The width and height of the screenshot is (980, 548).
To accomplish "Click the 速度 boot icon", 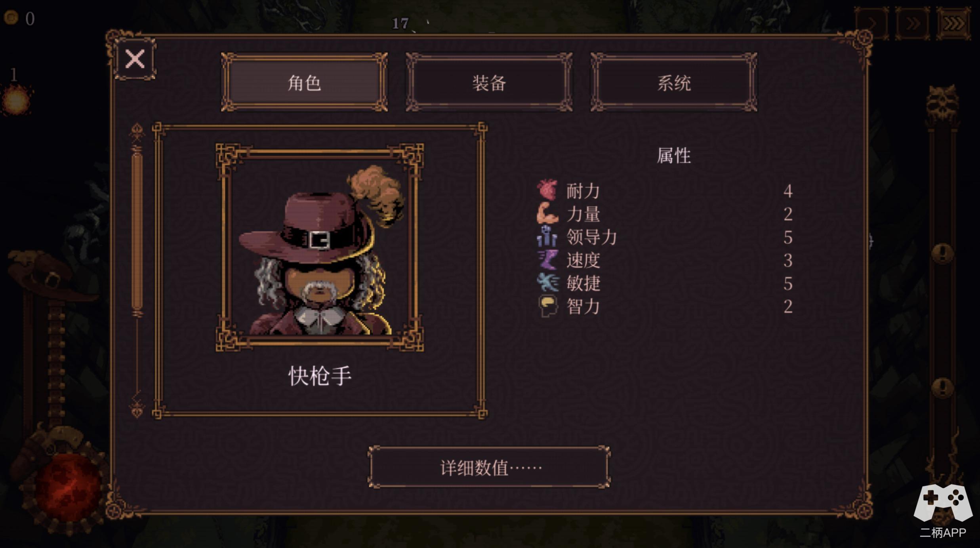I will coord(548,260).
